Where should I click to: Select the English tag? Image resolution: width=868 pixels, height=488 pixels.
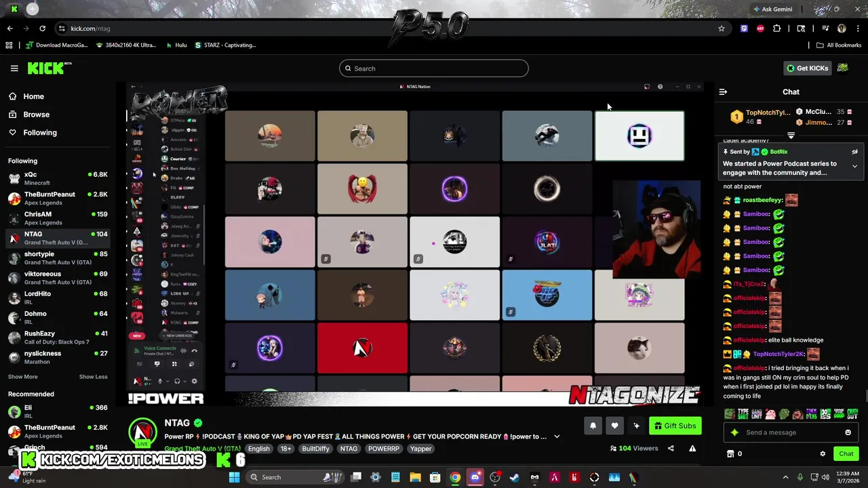point(258,449)
